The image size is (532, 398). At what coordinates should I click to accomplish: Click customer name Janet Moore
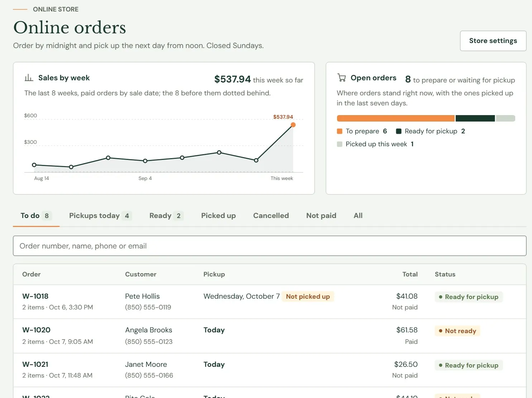tap(146, 365)
